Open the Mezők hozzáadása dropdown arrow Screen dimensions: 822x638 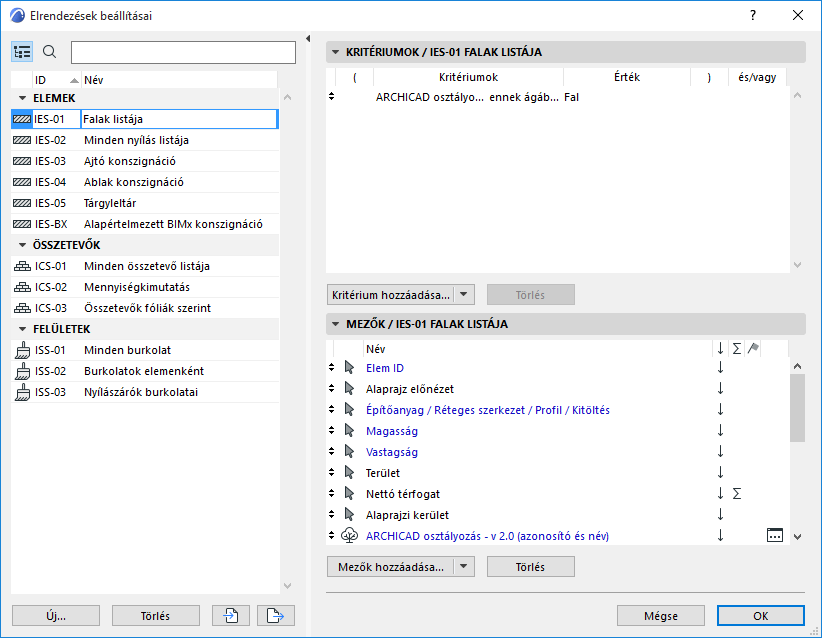pyautogui.click(x=464, y=567)
